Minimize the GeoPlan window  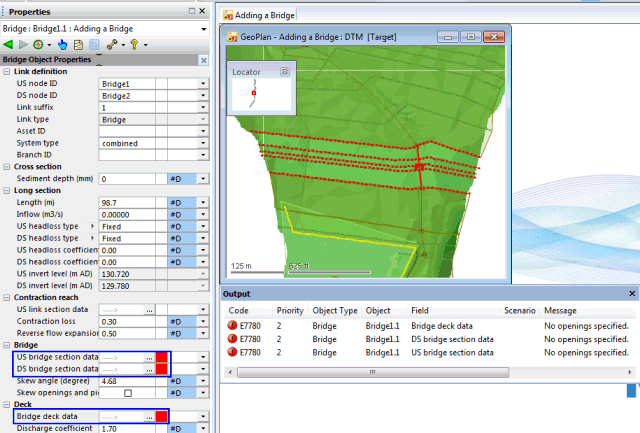448,37
